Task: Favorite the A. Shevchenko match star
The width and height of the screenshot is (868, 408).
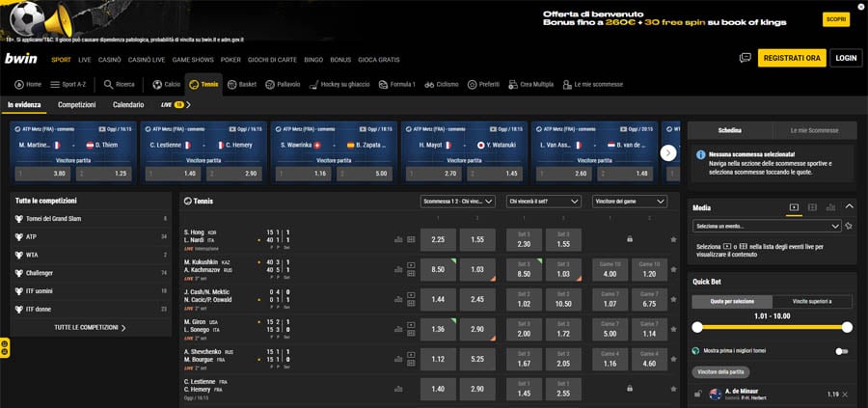Action: pyautogui.click(x=673, y=359)
